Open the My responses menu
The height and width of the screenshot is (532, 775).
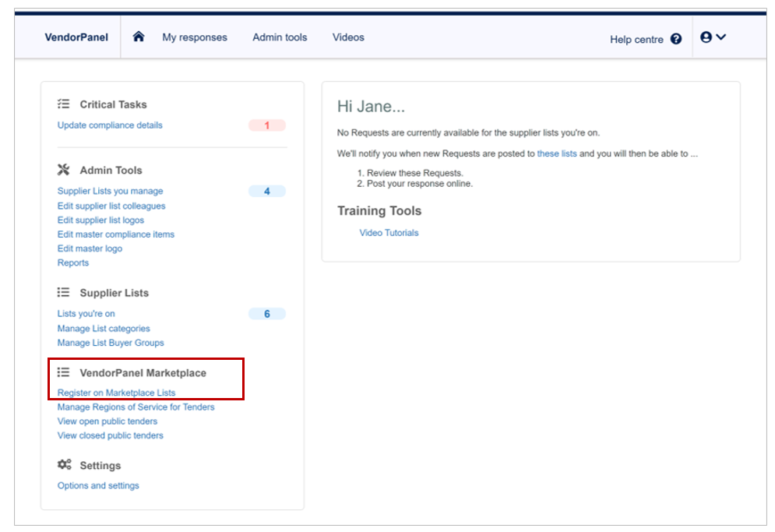click(x=195, y=37)
